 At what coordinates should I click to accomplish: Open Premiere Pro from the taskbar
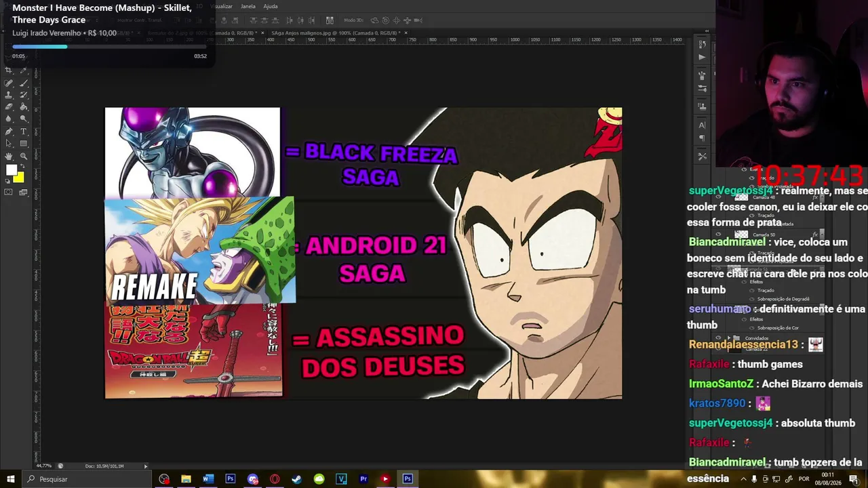pyautogui.click(x=363, y=479)
